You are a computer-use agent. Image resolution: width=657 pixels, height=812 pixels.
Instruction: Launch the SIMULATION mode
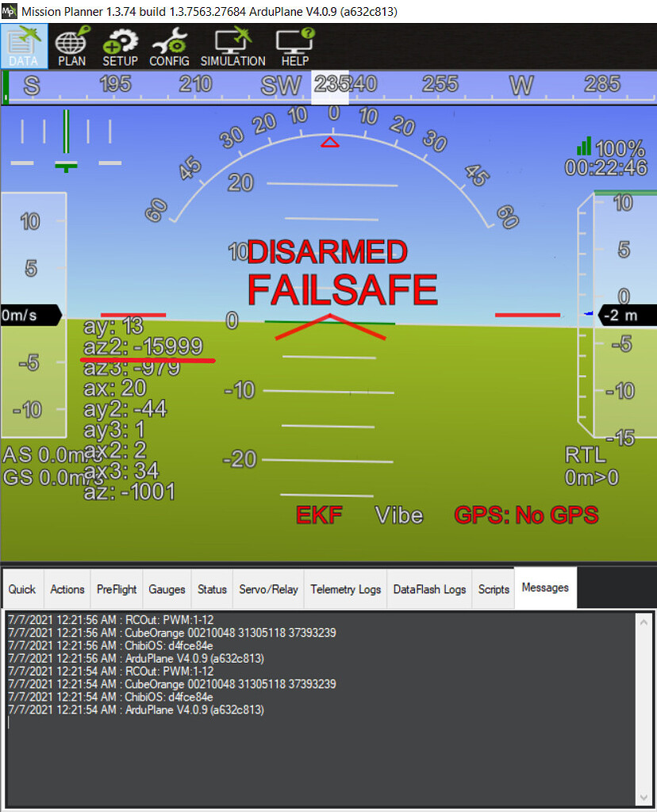coord(232,46)
